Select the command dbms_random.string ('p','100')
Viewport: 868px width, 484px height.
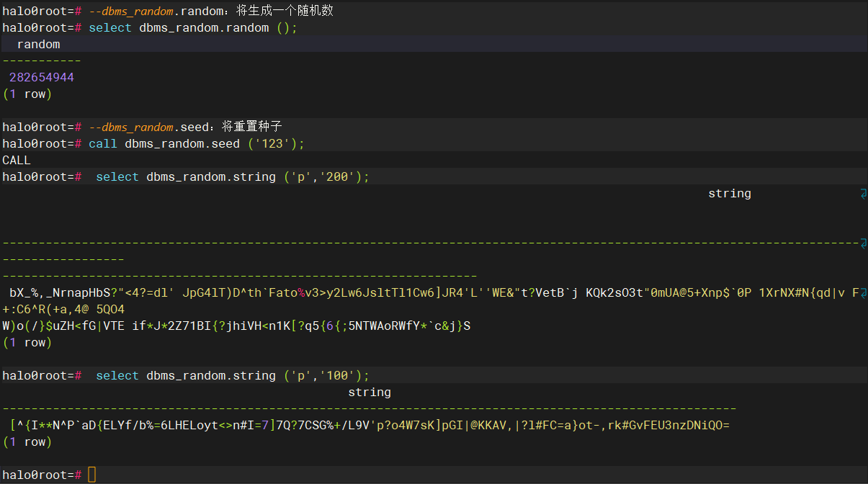pyautogui.click(x=233, y=375)
